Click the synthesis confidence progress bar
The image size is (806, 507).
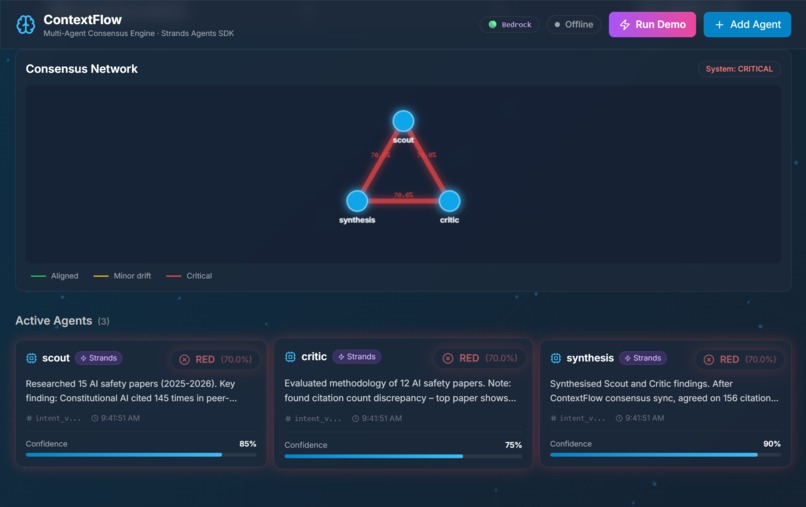(665, 455)
